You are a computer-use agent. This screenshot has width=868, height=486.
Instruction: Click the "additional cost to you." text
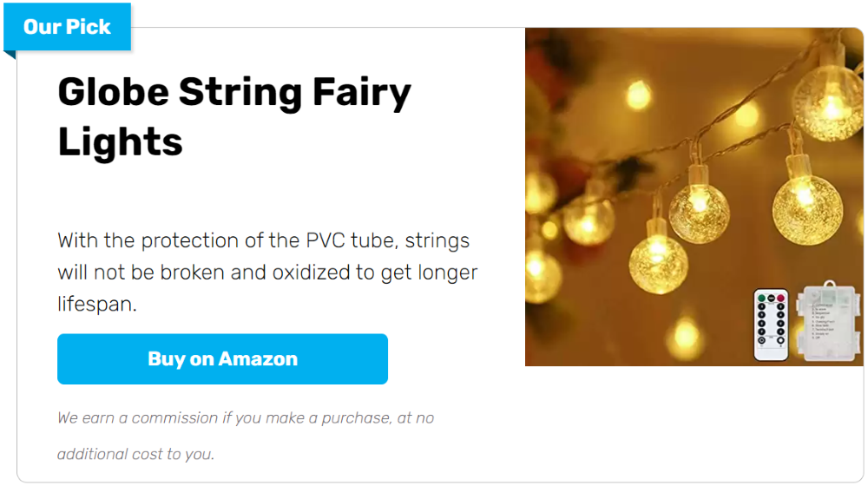(135, 454)
